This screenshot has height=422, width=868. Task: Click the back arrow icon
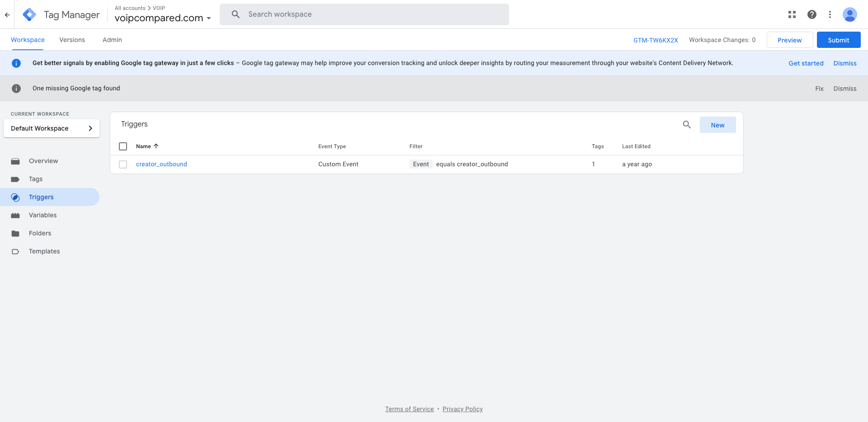tap(7, 14)
